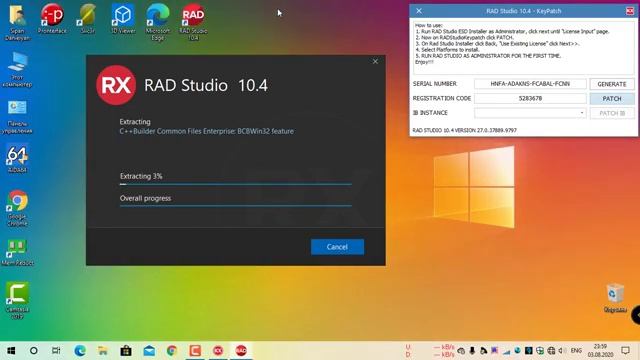The width and height of the screenshot is (640, 360).
Task: Click the Cortana search circle on taskbar
Action: click(x=34, y=351)
